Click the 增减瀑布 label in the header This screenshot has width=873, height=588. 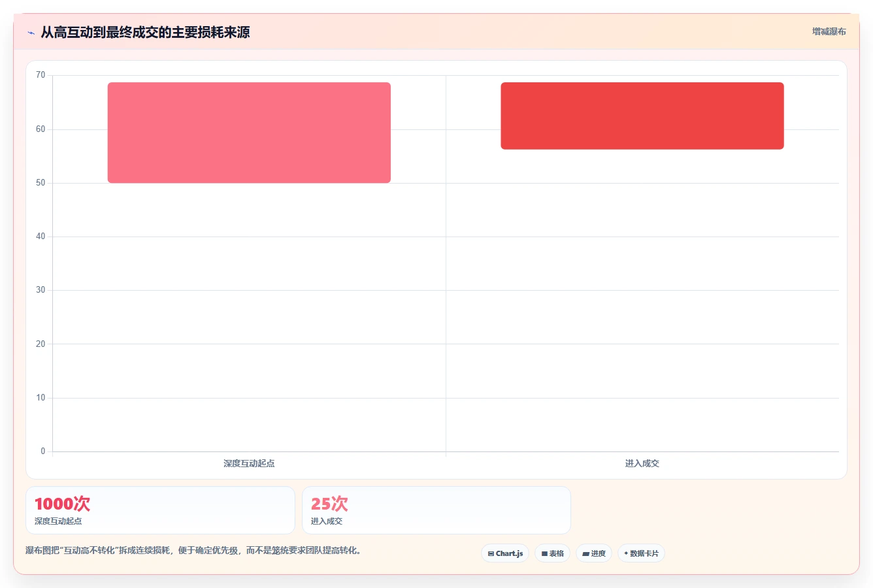pos(829,31)
